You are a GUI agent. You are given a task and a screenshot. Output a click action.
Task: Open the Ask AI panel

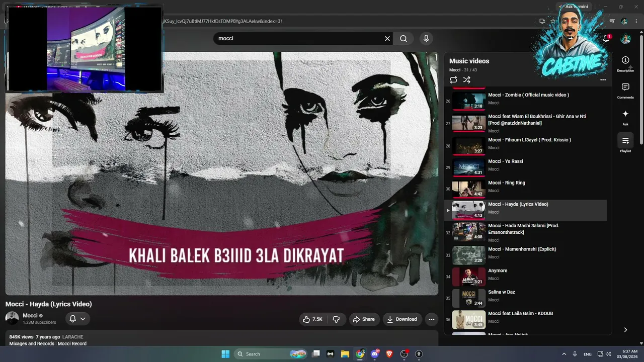click(x=625, y=117)
